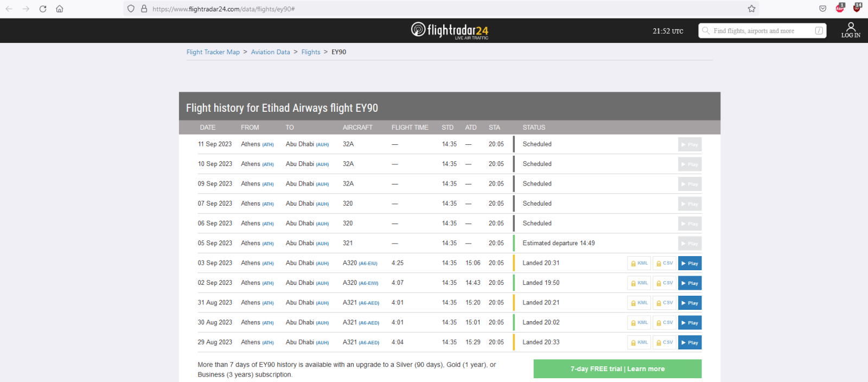Open Aviation Data breadcrumb link
Viewport: 868px width, 382px height.
270,52
